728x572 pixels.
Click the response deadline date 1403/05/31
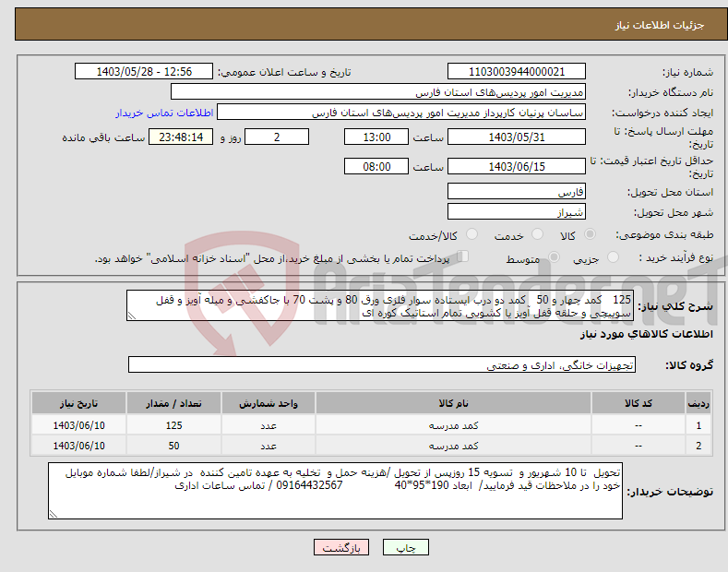coord(517,137)
